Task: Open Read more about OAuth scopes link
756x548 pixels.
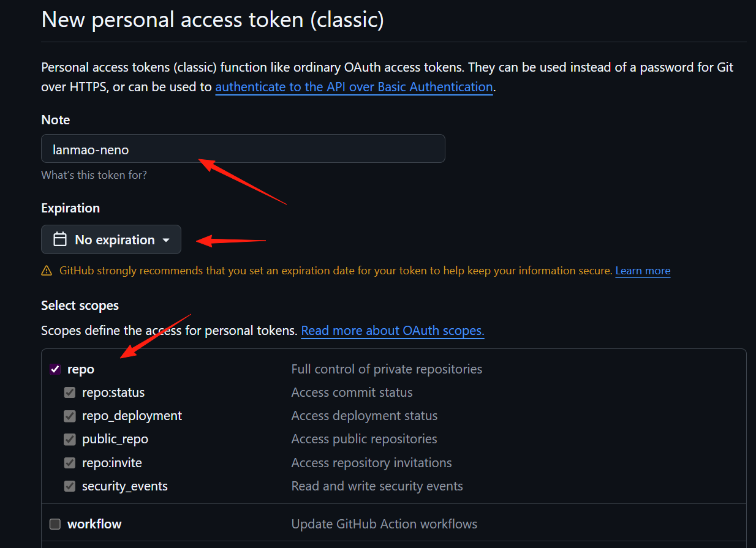Action: point(393,331)
